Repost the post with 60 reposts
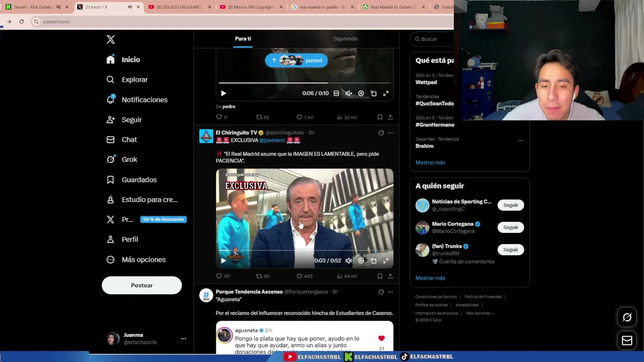Image resolution: width=644 pixels, height=362 pixels. (x=262, y=276)
